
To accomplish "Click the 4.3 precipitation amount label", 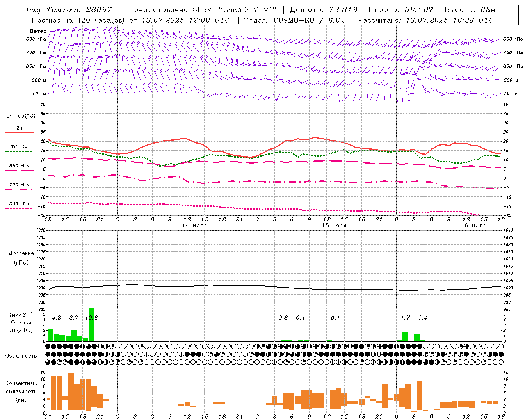I will (x=57, y=317).
